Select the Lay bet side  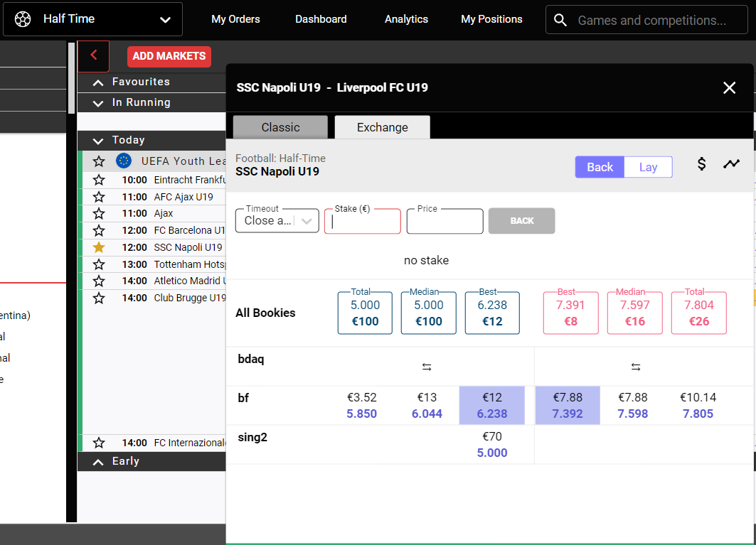pos(648,167)
